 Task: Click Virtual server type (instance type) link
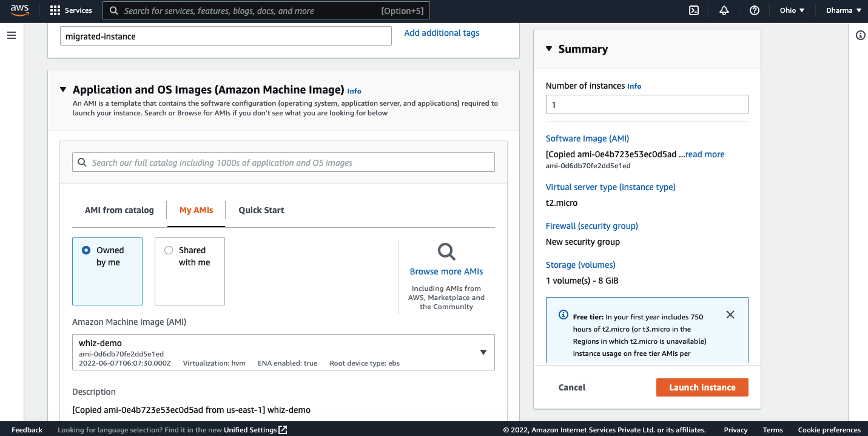click(611, 187)
